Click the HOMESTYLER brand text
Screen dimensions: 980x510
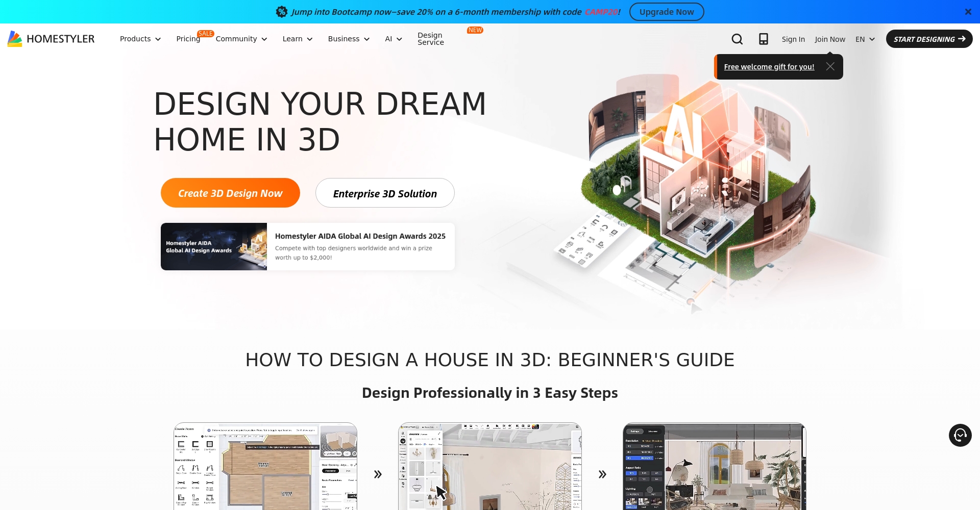click(x=61, y=39)
